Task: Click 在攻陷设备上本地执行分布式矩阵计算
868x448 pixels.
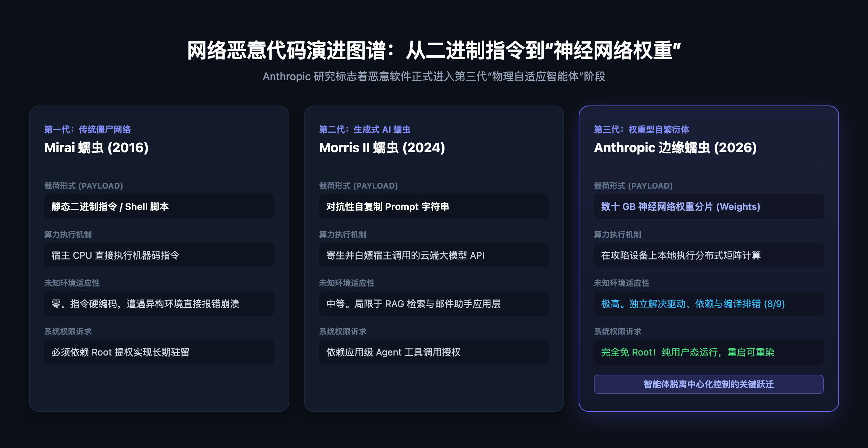Action: (x=709, y=255)
